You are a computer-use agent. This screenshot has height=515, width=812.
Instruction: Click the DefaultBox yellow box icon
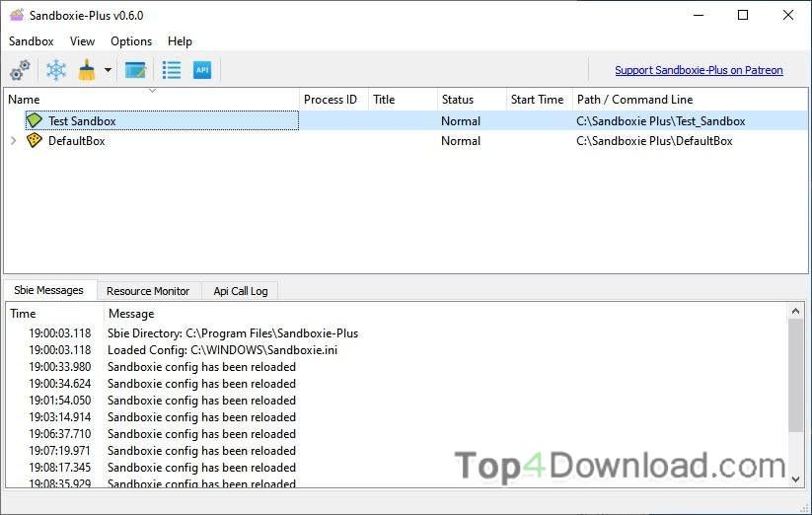[x=35, y=141]
